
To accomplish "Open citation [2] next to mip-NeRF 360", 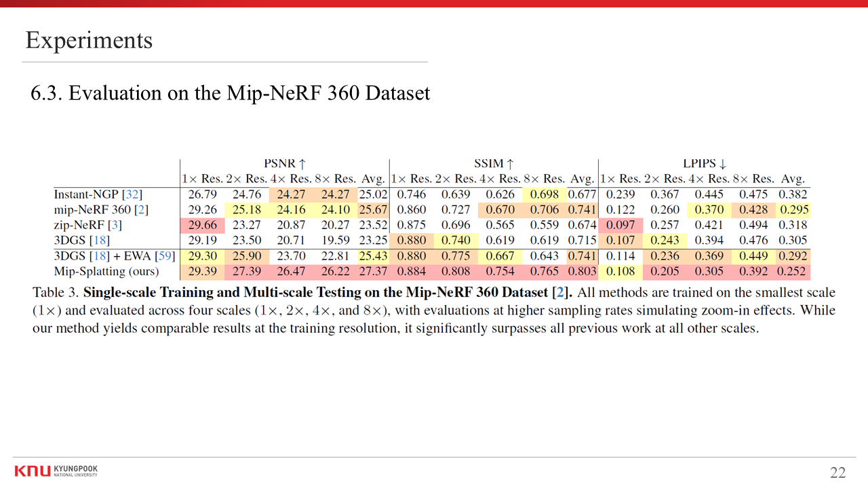I will click(x=140, y=210).
